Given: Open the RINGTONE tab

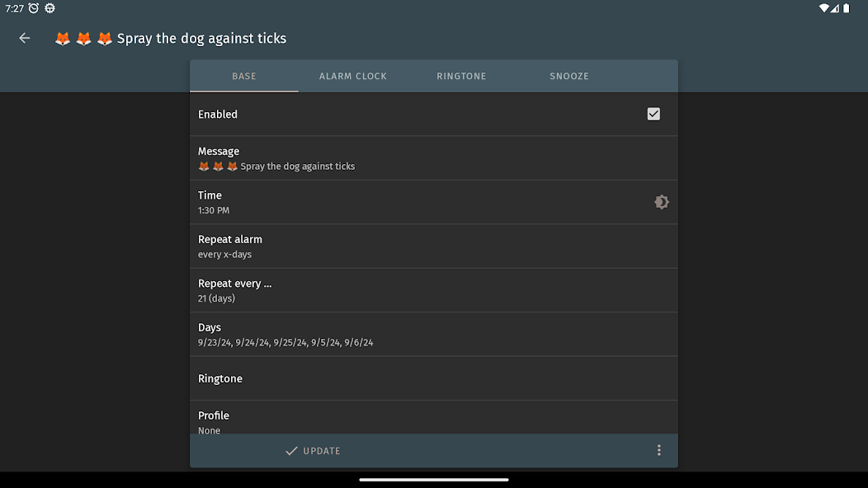Looking at the screenshot, I should pos(461,76).
